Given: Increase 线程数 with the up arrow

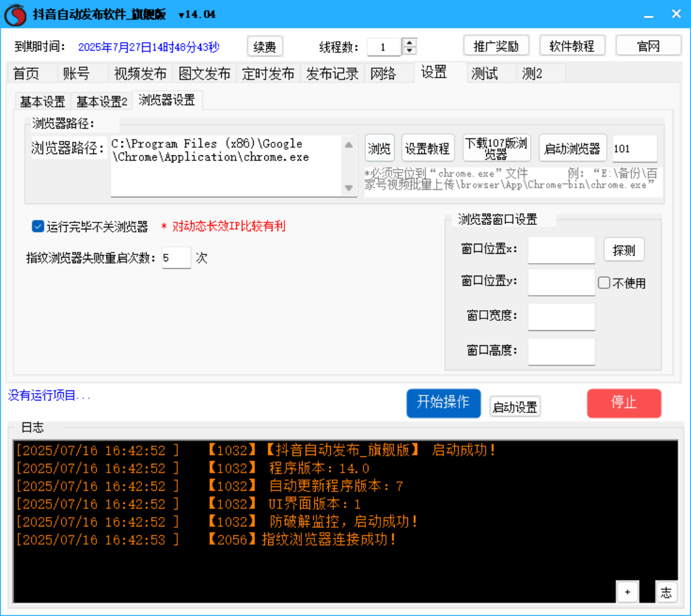Looking at the screenshot, I should pyautogui.click(x=410, y=43).
